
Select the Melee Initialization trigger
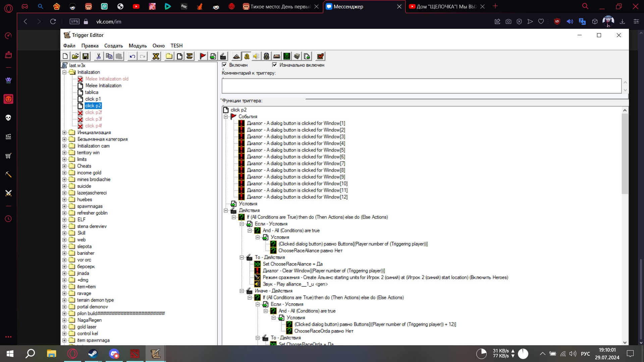(103, 85)
